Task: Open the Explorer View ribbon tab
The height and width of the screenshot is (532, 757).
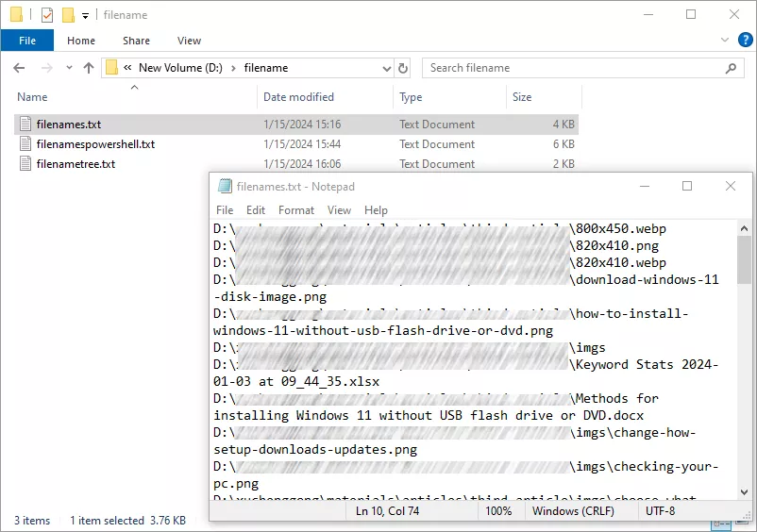Action: tap(189, 41)
